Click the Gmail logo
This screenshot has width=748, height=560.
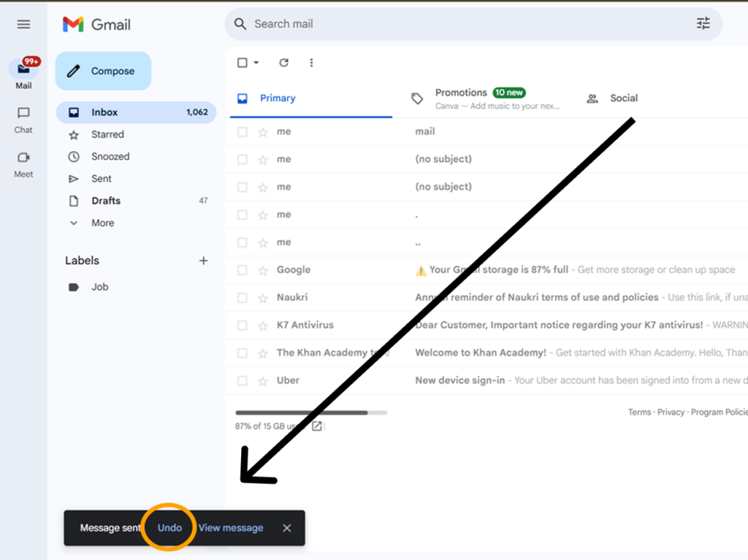point(96,24)
